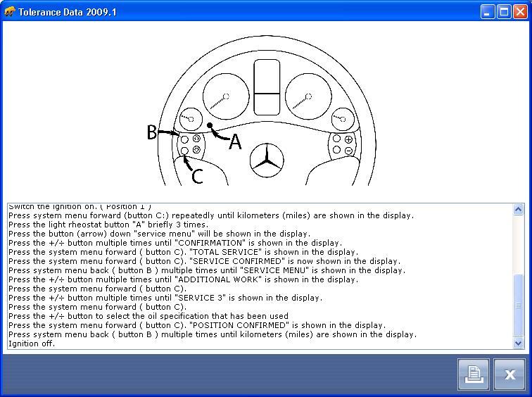Click the instruction scrollbar thumb
The width and height of the screenshot is (532, 397).
(x=518, y=305)
